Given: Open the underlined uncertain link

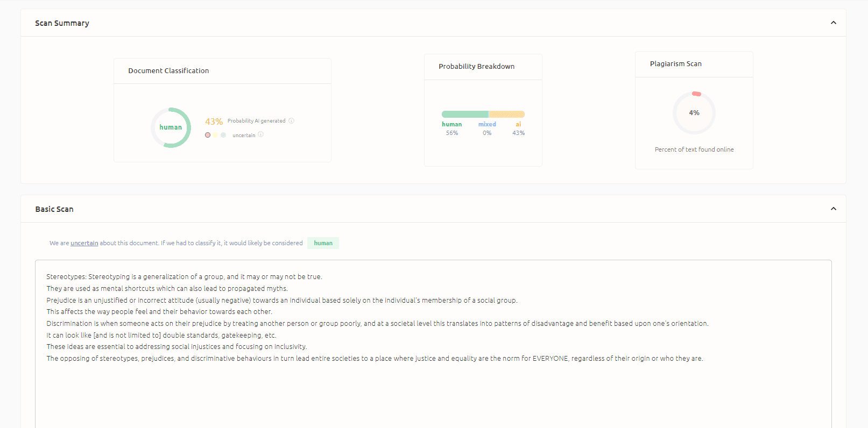Looking at the screenshot, I should click(84, 243).
